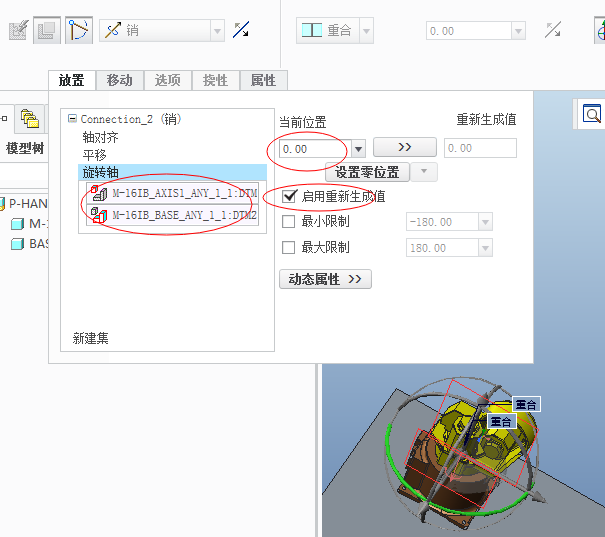Switch to the 属性 tab
Viewport: 605px width, 537px height.
pos(264,80)
